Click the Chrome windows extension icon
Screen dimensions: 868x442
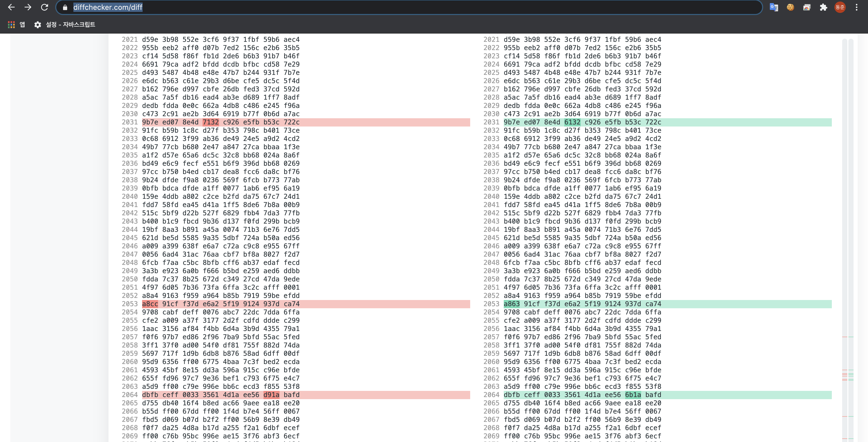[x=807, y=7]
